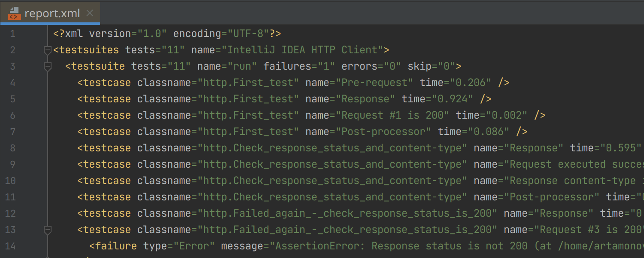Click the errors="0" attribute
644x258 pixels.
(x=371, y=67)
